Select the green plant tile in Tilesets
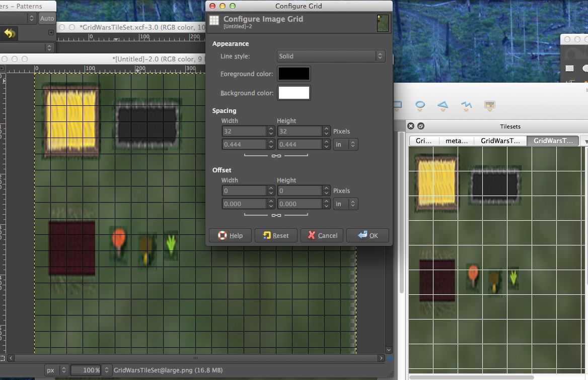Image resolution: width=588 pixels, height=380 pixels. [x=513, y=278]
